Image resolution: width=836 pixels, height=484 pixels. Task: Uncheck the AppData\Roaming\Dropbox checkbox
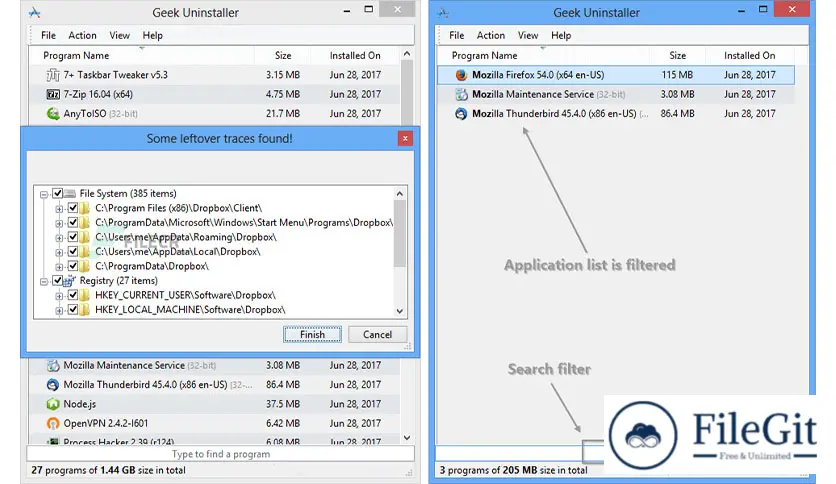pyautogui.click(x=73, y=237)
